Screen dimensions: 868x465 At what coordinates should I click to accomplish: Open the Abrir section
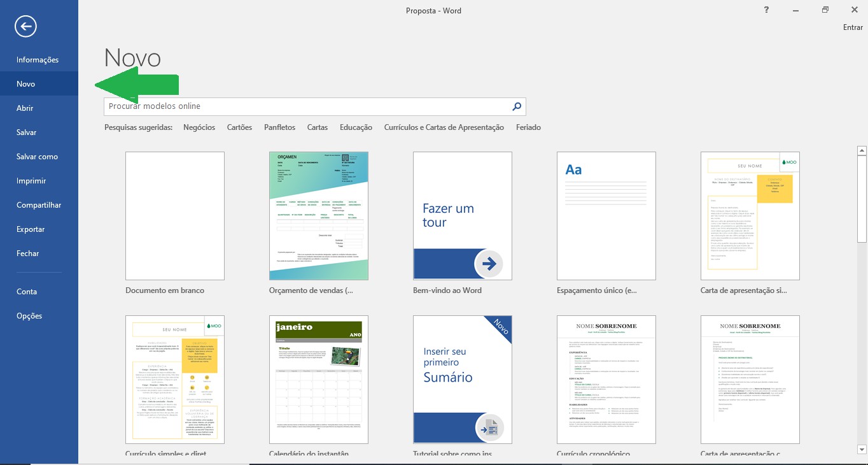coord(39,108)
